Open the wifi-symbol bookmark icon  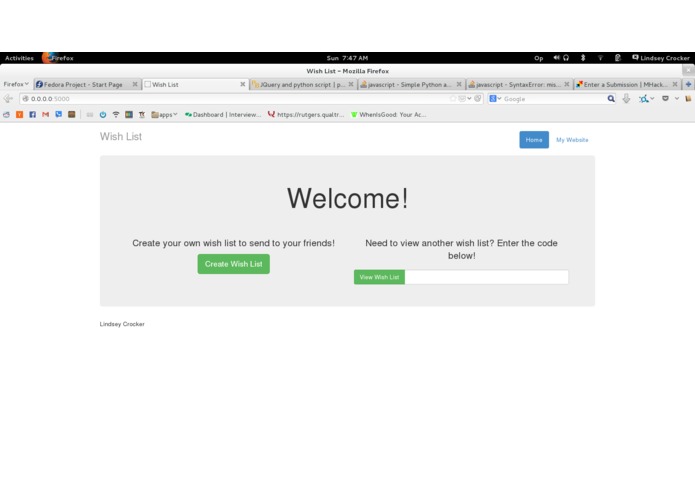click(116, 115)
